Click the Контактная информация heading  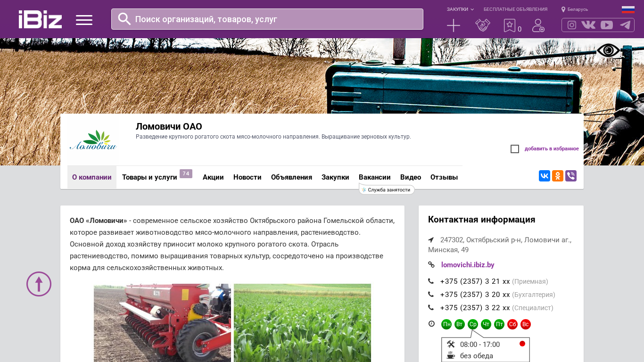pyautogui.click(x=481, y=220)
